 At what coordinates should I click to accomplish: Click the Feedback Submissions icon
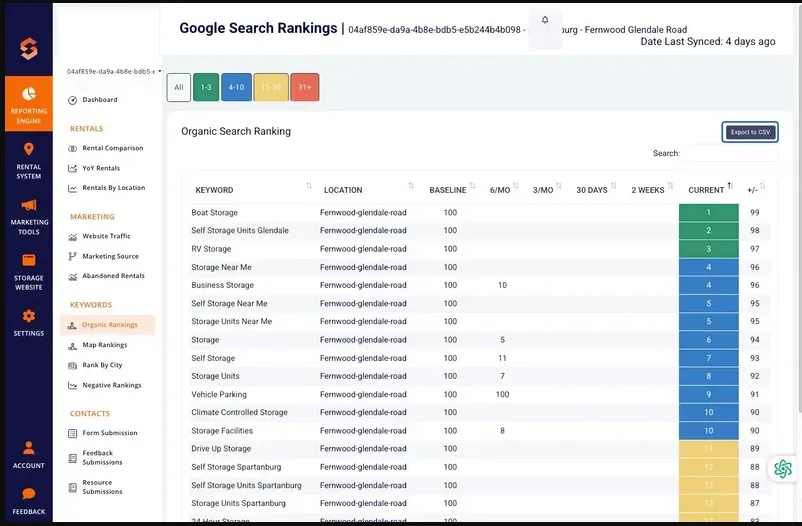73,458
